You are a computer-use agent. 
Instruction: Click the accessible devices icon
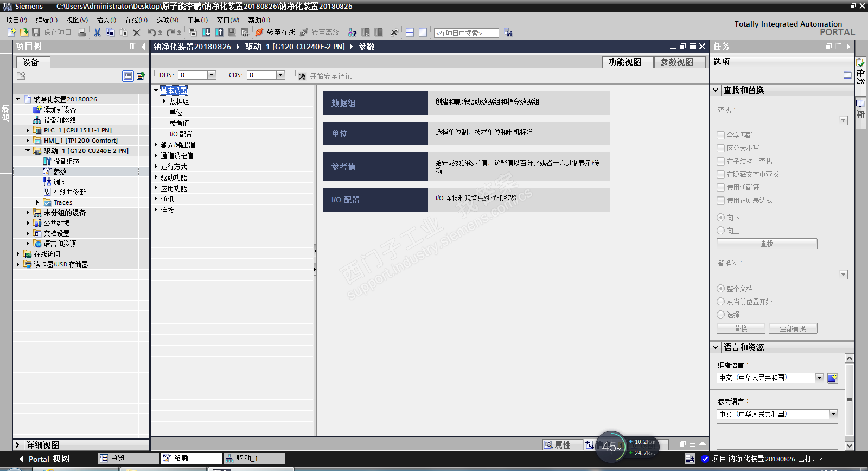352,33
